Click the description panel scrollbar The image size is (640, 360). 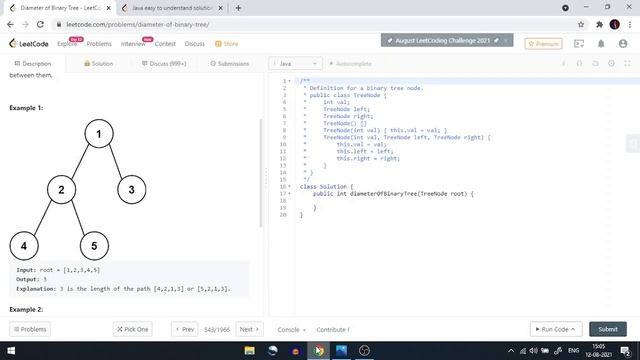tap(260, 173)
